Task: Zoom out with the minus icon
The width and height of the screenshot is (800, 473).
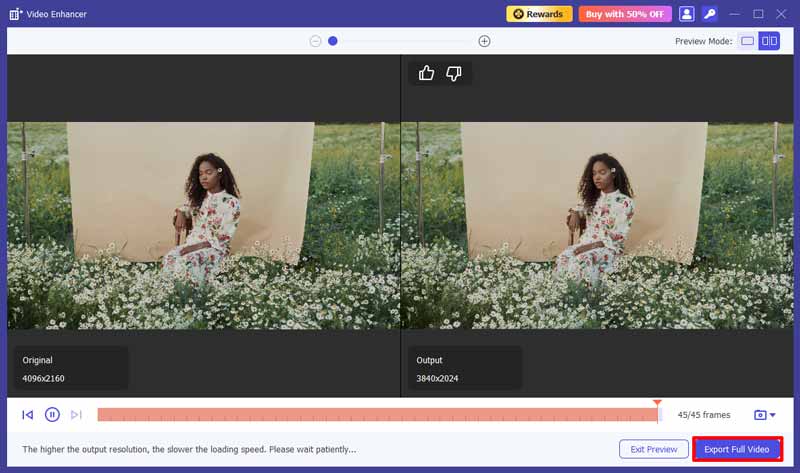Action: point(315,41)
